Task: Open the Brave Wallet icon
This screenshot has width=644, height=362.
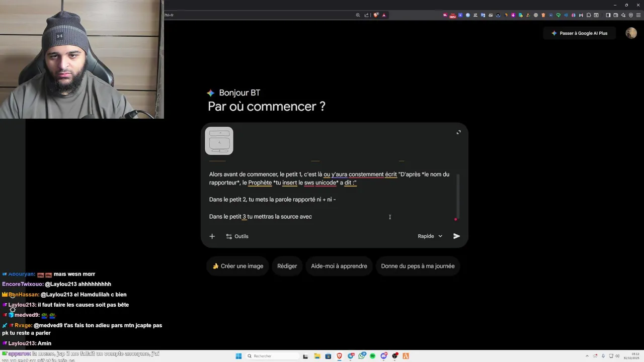Action: tap(615, 15)
